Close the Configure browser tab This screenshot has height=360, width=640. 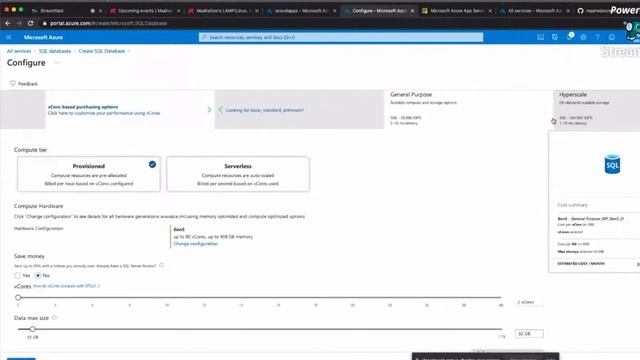pyautogui.click(x=412, y=11)
